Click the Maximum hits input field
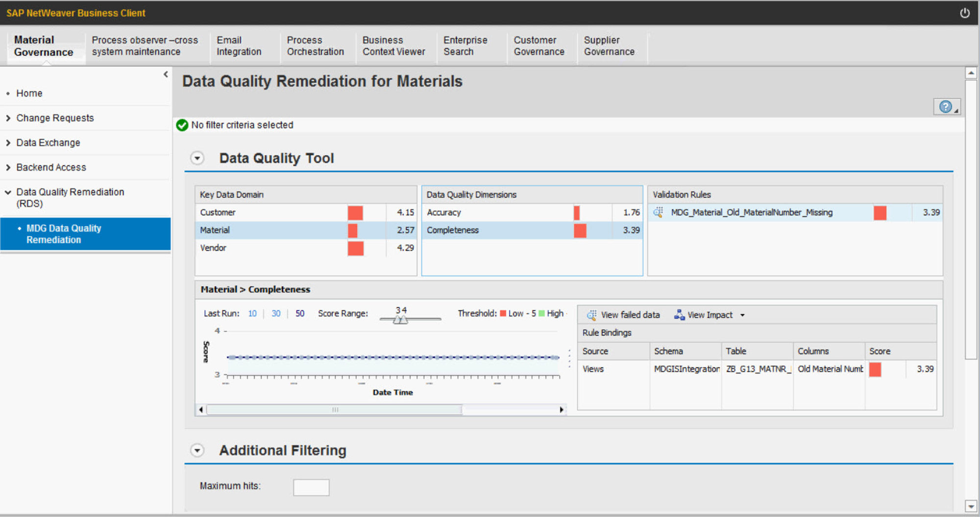Screen dimensions: 980x517 click(x=311, y=487)
